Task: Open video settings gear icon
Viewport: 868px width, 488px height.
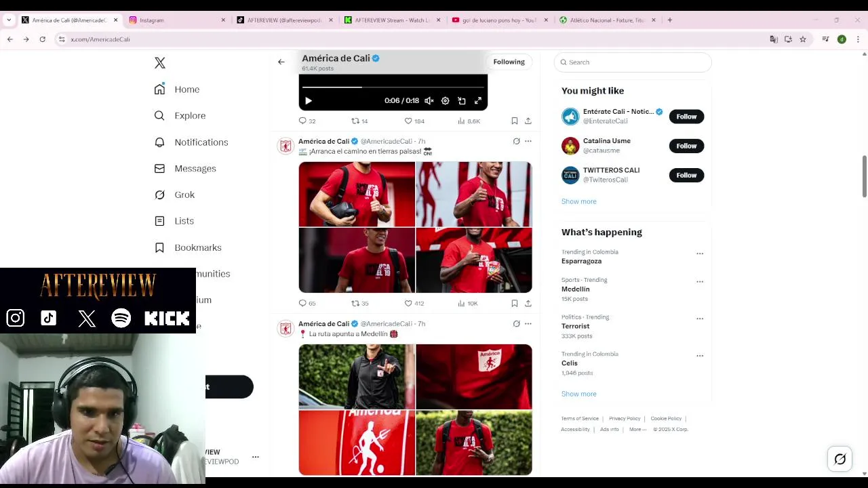Action: (445, 101)
